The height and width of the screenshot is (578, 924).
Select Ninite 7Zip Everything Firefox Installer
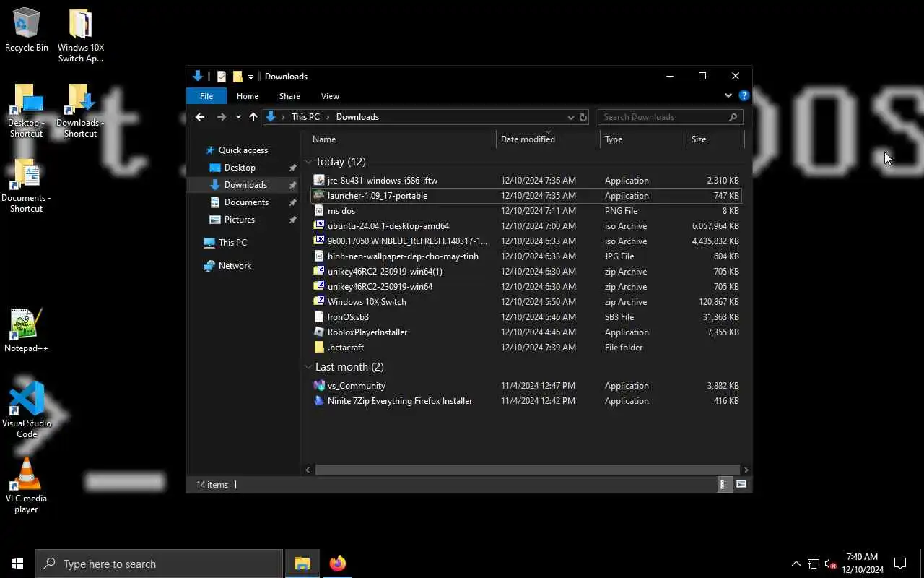tap(526, 401)
